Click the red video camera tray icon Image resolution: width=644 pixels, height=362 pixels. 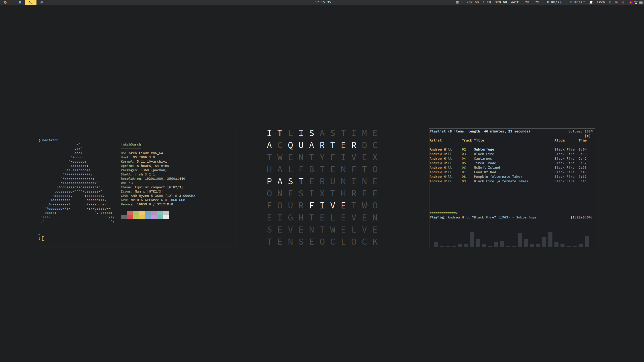(x=617, y=2)
